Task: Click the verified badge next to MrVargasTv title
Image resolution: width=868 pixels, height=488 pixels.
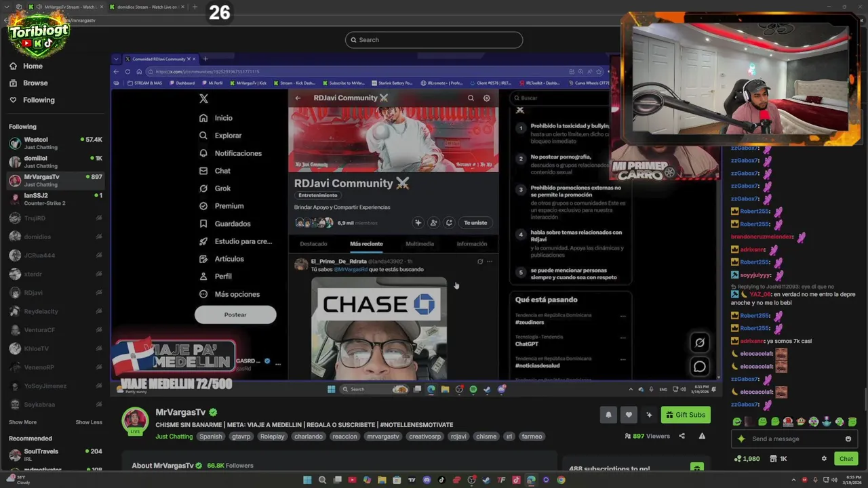Action: point(213,412)
